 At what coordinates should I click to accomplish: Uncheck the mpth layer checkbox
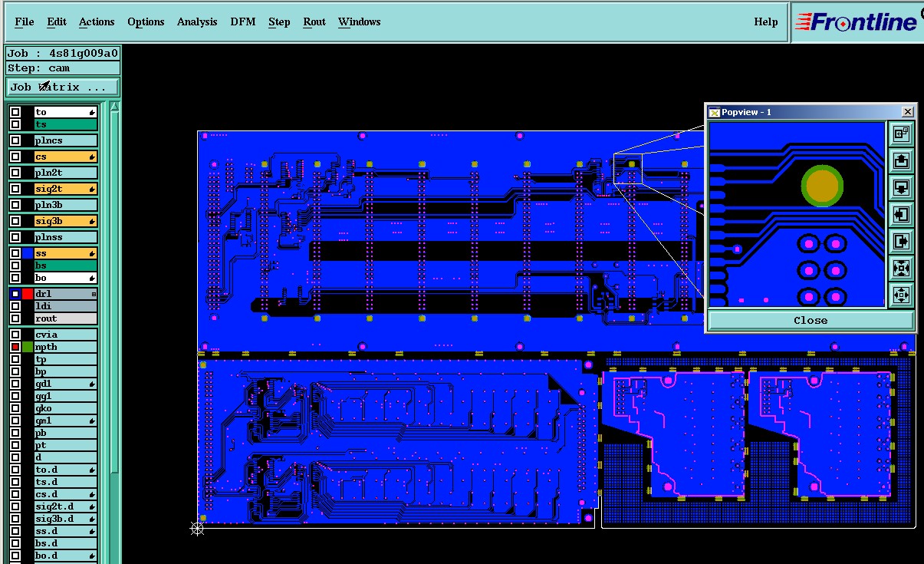click(15, 347)
